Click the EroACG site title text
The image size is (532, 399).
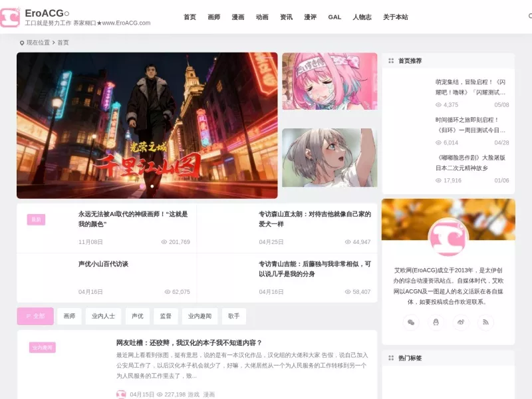point(47,13)
